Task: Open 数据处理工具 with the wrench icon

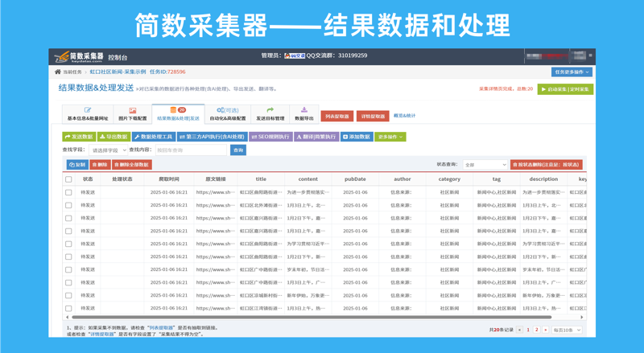Action: click(154, 137)
